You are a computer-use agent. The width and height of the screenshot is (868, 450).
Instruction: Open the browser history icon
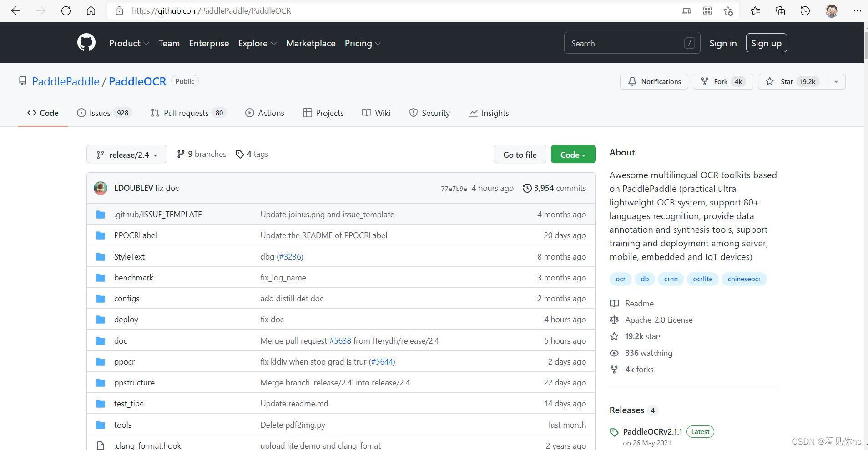pyautogui.click(x=805, y=11)
